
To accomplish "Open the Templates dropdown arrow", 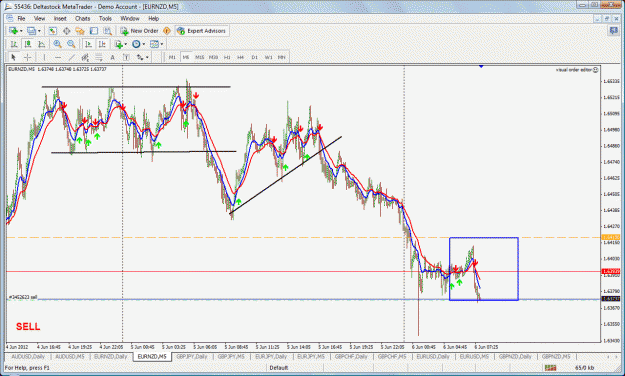I will point(161,44).
